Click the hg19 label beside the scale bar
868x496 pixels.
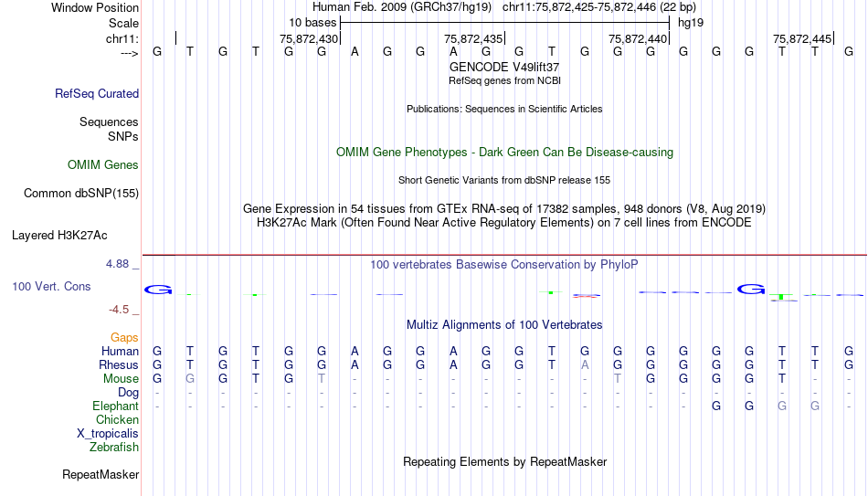(x=691, y=23)
